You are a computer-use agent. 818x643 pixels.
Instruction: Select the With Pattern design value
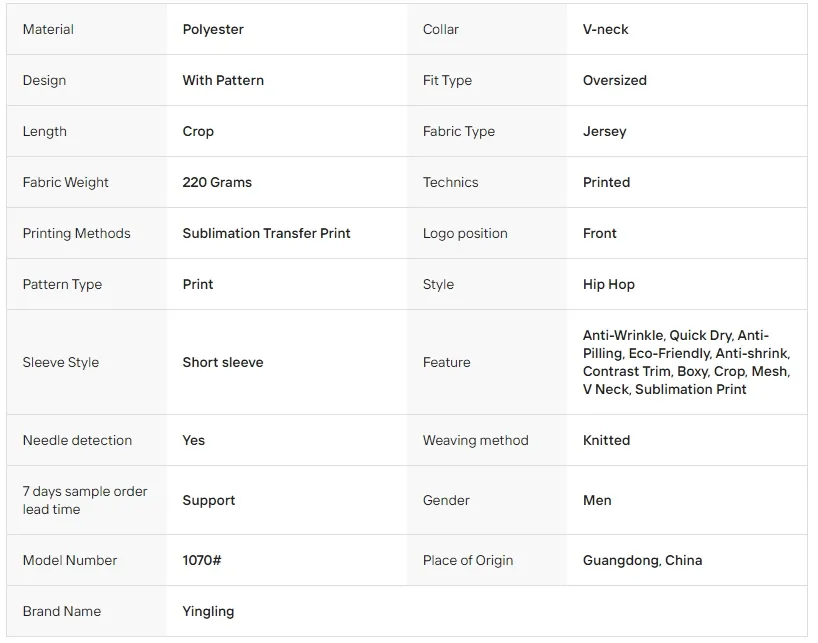click(223, 80)
